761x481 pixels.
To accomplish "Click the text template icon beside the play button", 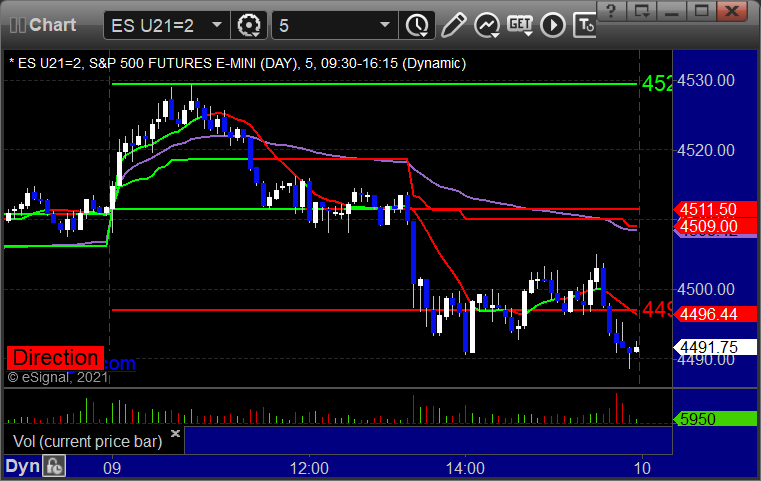I will (584, 25).
